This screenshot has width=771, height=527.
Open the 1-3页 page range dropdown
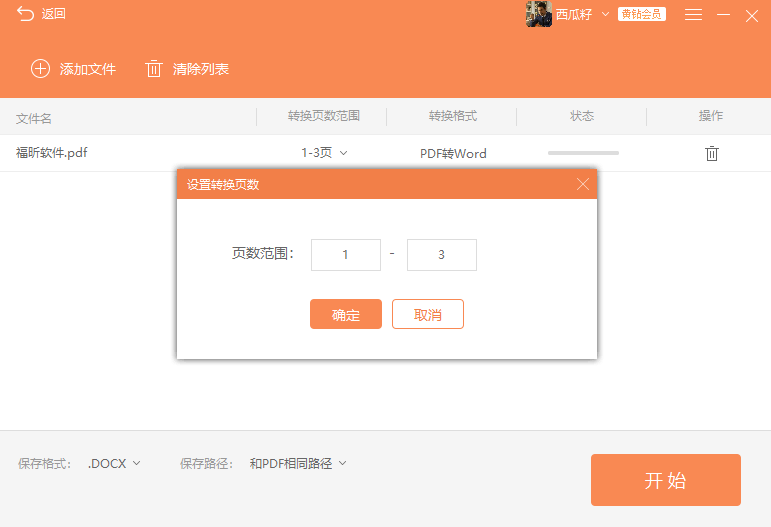click(x=324, y=153)
